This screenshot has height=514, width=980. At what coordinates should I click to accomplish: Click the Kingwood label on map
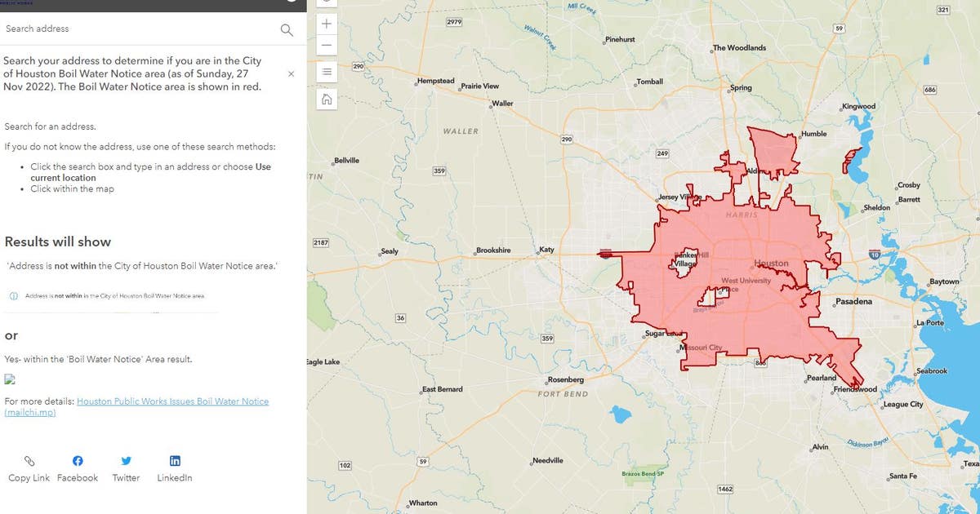[858, 106]
